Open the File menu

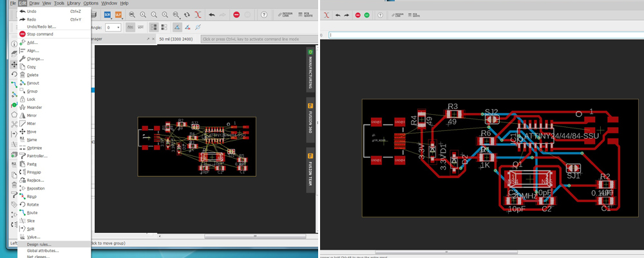point(13,3)
